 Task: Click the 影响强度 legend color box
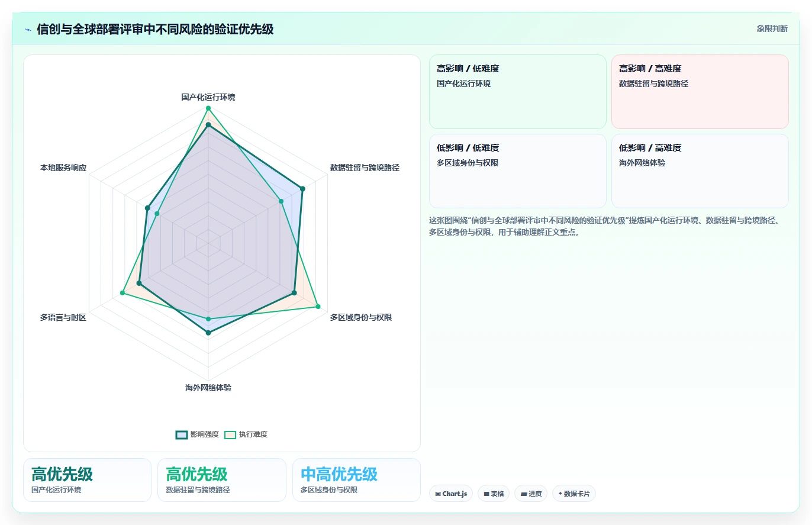coord(182,434)
